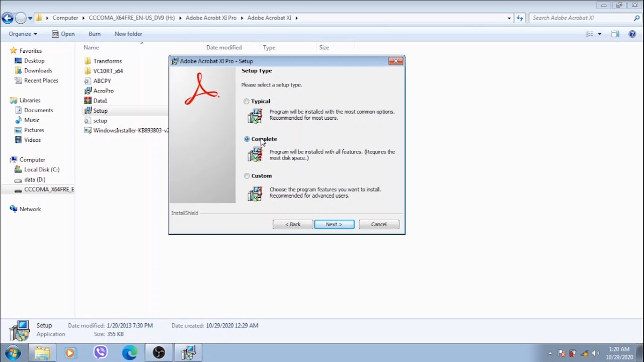Click Computer in the address breadcrumb
This screenshot has width=644, height=362.
65,18
